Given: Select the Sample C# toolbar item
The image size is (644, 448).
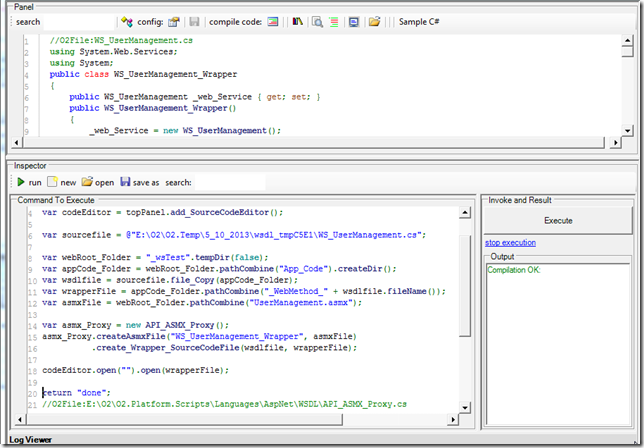Looking at the screenshot, I should pos(419,22).
